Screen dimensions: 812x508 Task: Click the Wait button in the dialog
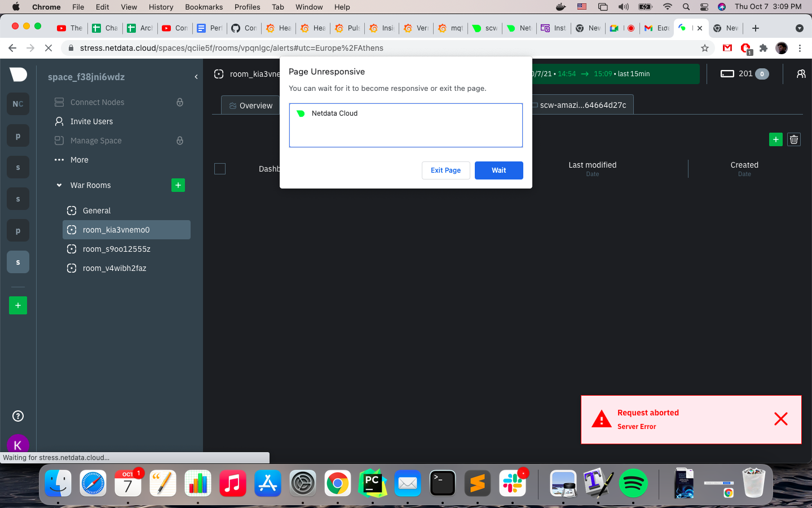click(x=498, y=170)
